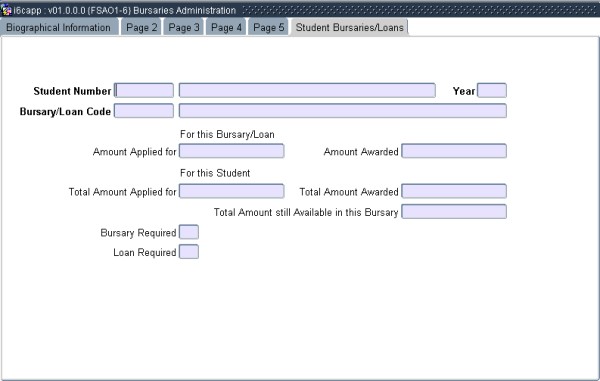Click the student name field beside Student Number

(307, 91)
